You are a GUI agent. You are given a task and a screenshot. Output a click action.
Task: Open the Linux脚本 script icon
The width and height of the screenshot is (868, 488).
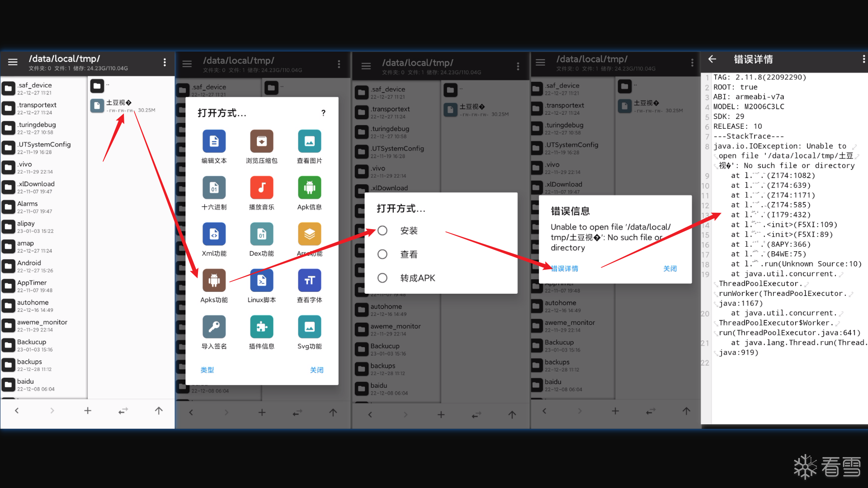click(261, 281)
